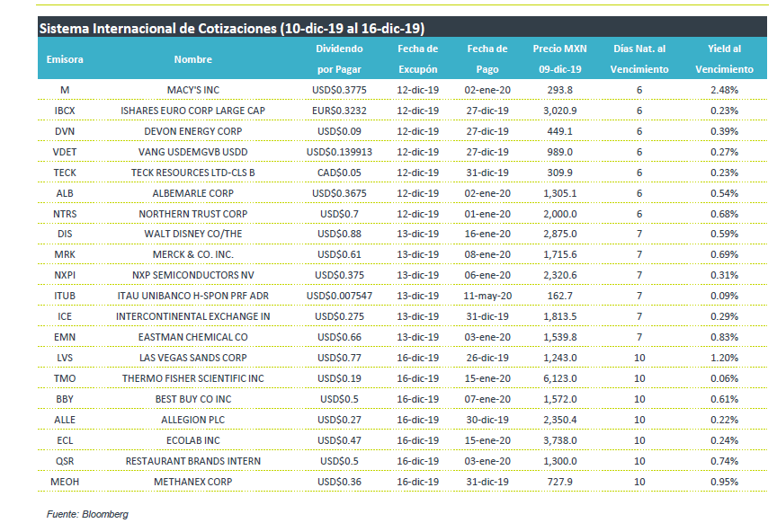Click the 'Fecha de Excupón' column header

click(x=418, y=59)
